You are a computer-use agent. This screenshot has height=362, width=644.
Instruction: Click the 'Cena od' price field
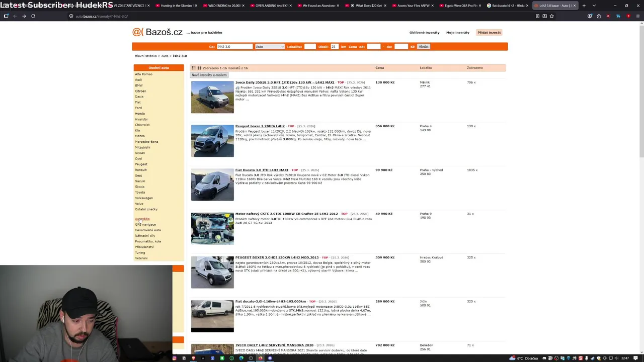point(373,47)
